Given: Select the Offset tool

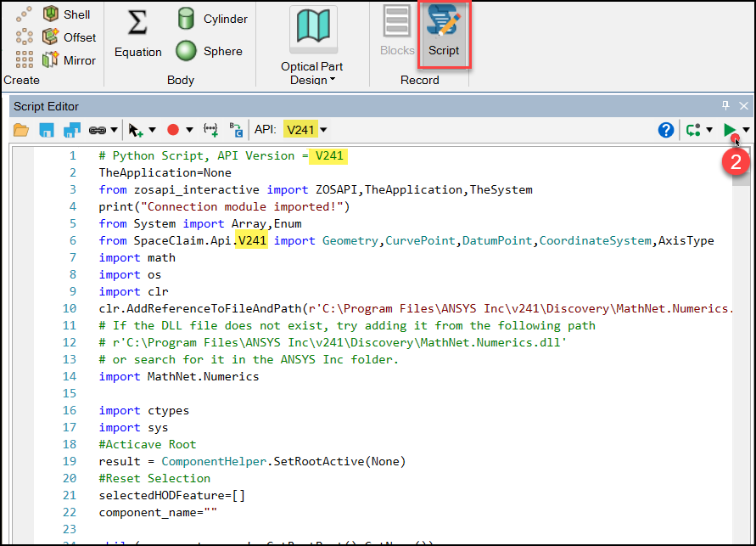Looking at the screenshot, I should 69,37.
